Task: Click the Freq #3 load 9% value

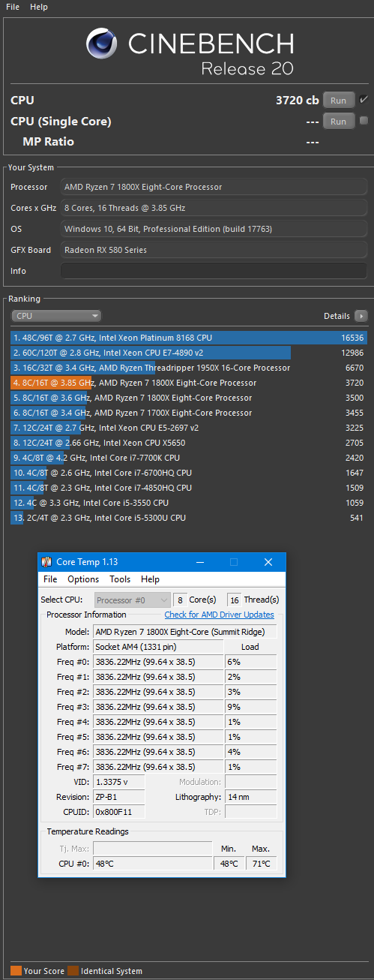Action: coord(250,707)
